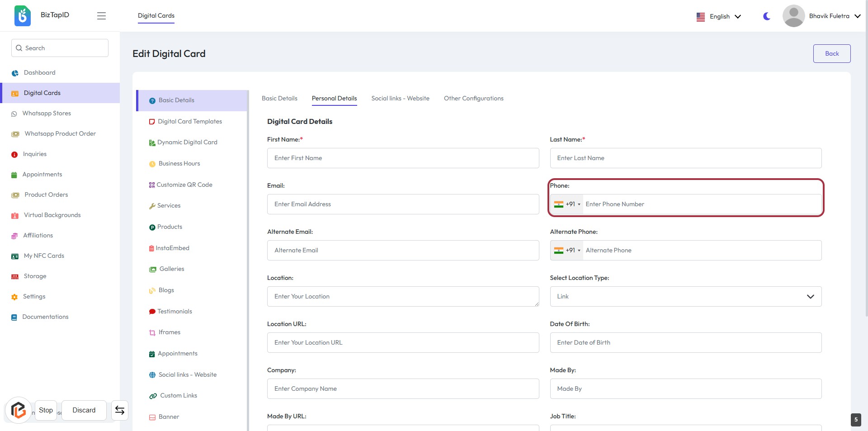
Task: Open Business Hours clock icon item
Action: point(179,164)
